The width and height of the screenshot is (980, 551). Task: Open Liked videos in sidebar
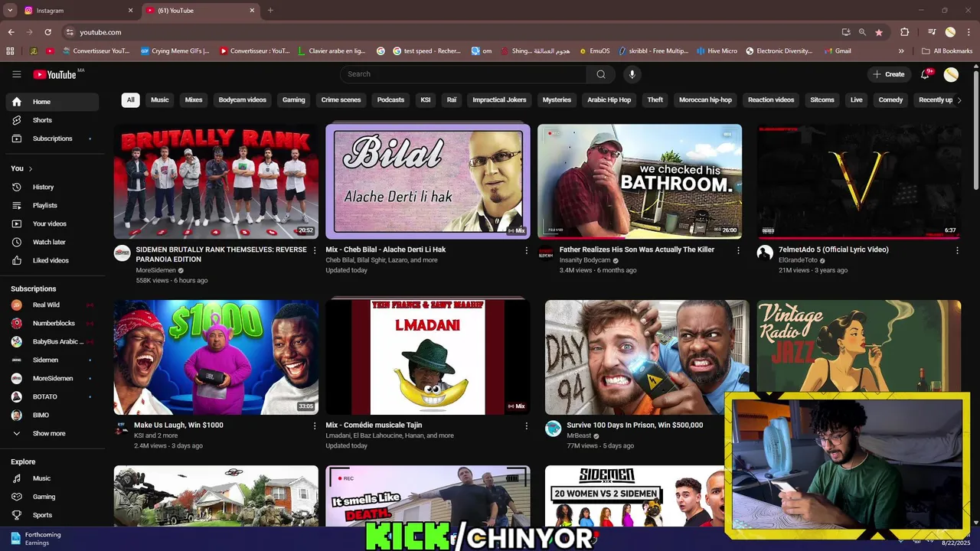[x=52, y=260]
